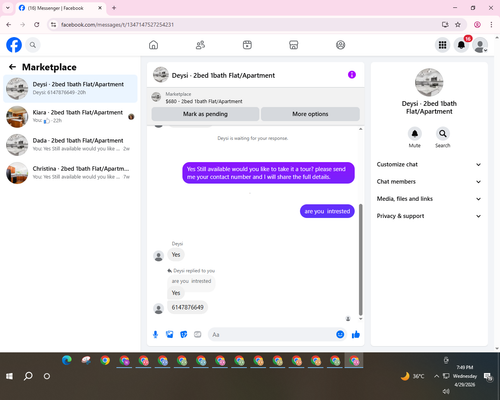Image resolution: width=500 pixels, height=400 pixels.
Task: Open the account profile menu
Action: point(480,45)
